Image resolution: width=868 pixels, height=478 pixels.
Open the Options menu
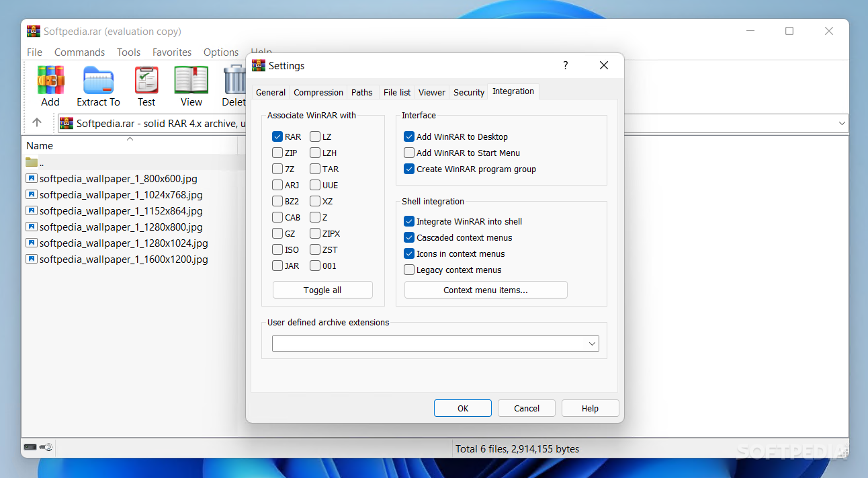coord(221,52)
